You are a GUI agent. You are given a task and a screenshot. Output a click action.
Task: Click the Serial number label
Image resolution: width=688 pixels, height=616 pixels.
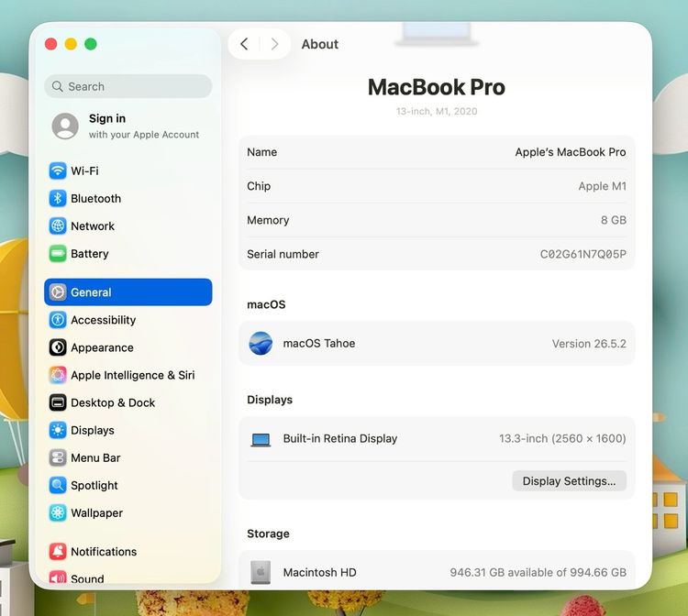(283, 254)
